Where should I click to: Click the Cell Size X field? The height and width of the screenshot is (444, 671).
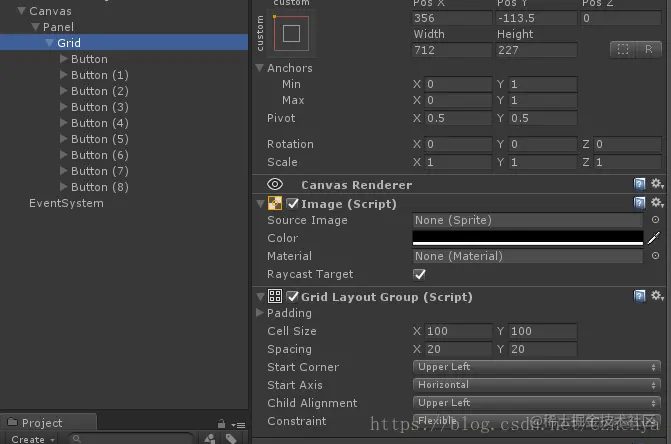pyautogui.click(x=458, y=331)
